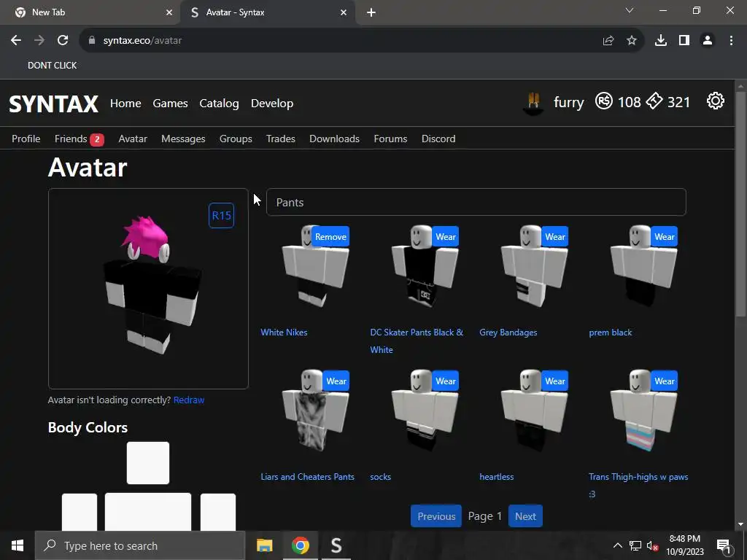Screen dimensions: 747x560
Task: Click the site lock icon
Action: (92, 41)
